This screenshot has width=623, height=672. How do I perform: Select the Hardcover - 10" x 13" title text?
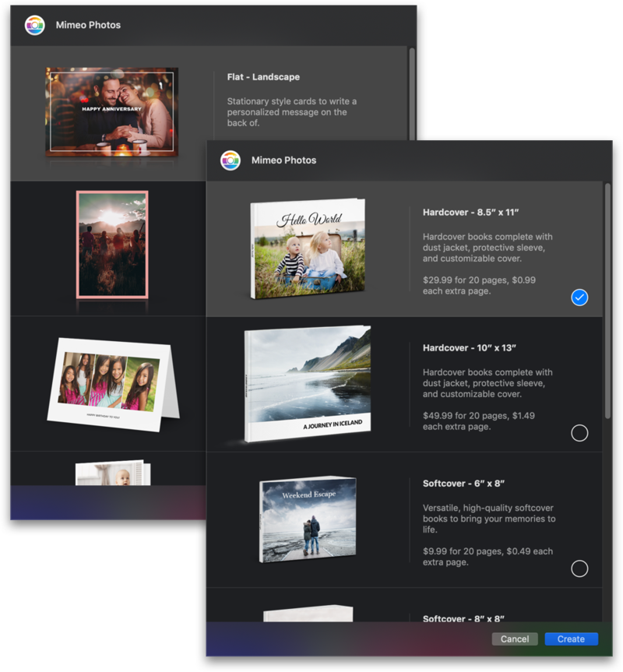tap(469, 347)
